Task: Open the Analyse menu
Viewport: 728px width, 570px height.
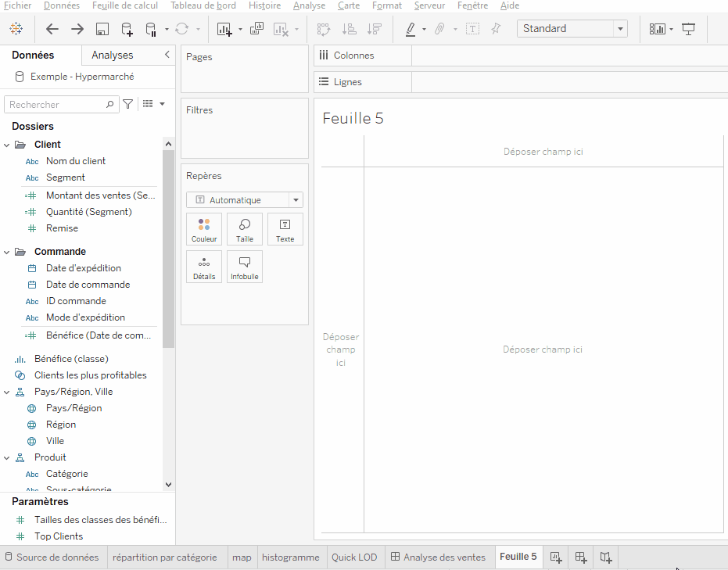Action: coord(309,5)
